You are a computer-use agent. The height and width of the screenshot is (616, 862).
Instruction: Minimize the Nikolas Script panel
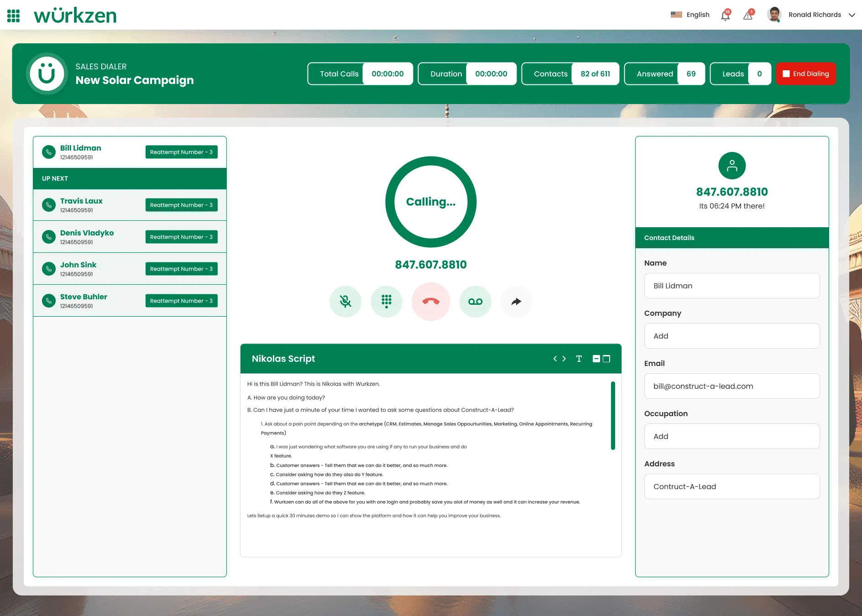coord(596,359)
